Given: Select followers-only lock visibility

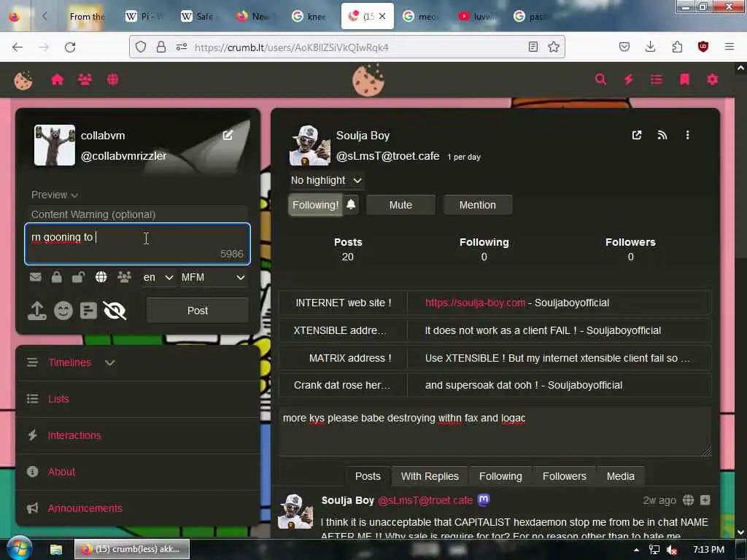Looking at the screenshot, I should (x=57, y=277).
